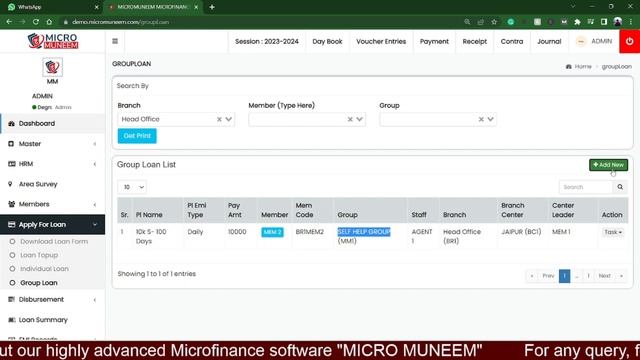This screenshot has height=360, width=640.
Task: Expand the HRM sidebar menu
Action: tap(52, 164)
